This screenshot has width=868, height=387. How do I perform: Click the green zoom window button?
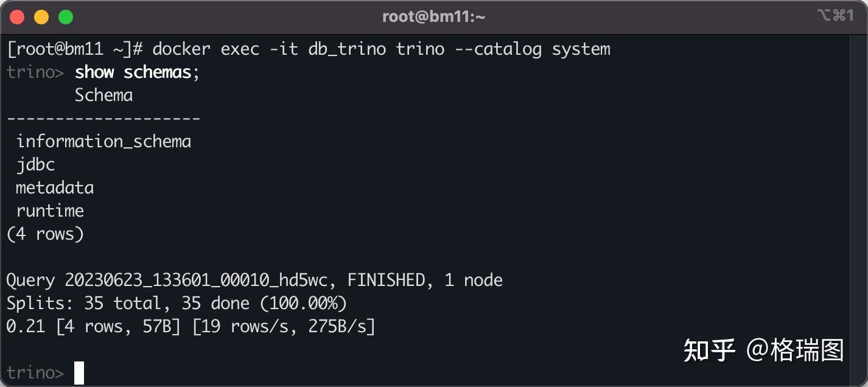click(66, 17)
